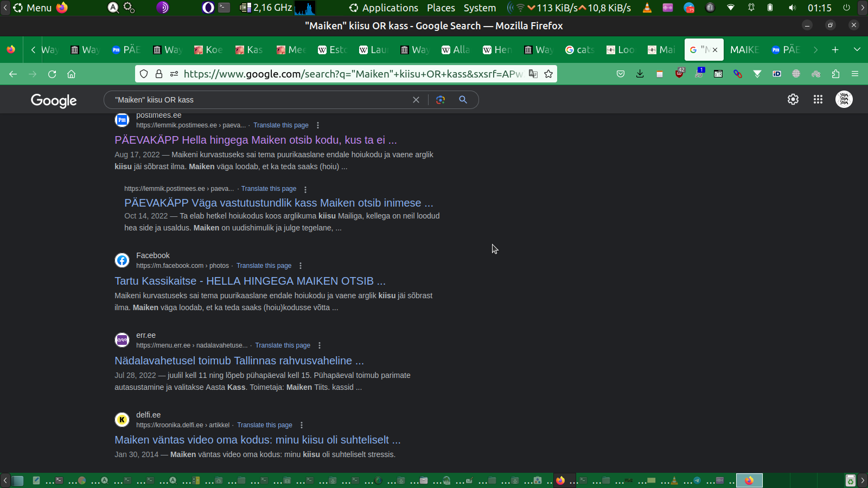Switch to the MAIKE tab
This screenshot has width=868, height=488.
(x=744, y=50)
